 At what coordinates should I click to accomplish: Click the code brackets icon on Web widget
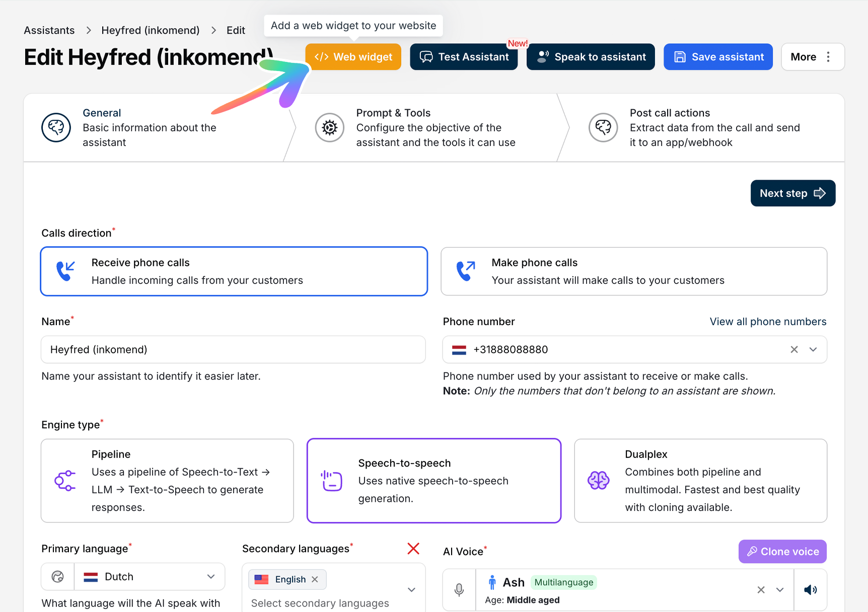pos(322,57)
